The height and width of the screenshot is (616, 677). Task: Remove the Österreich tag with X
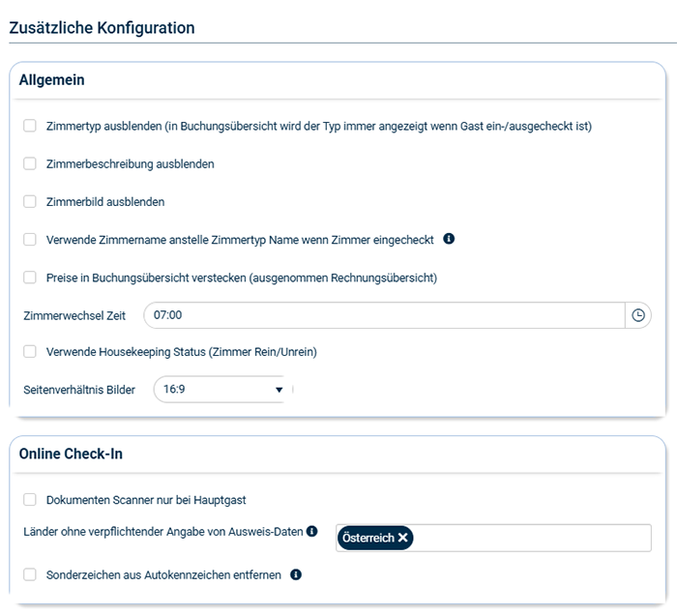(x=402, y=538)
